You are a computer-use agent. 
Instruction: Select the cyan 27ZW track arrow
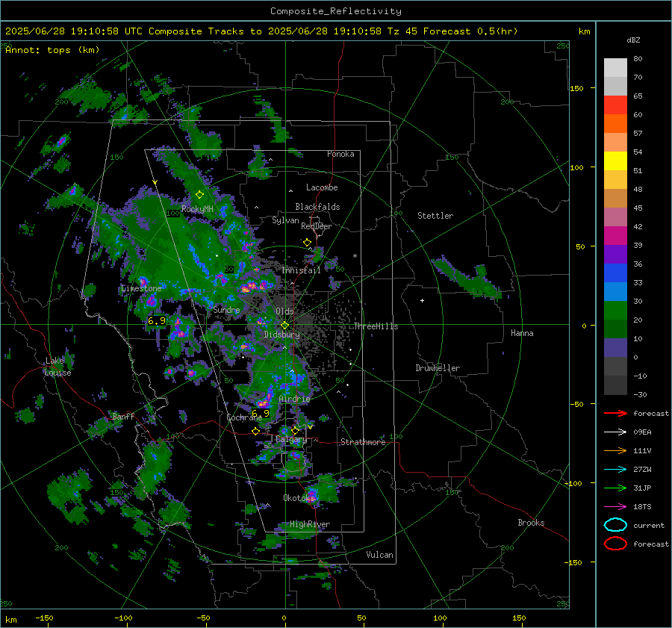(615, 470)
